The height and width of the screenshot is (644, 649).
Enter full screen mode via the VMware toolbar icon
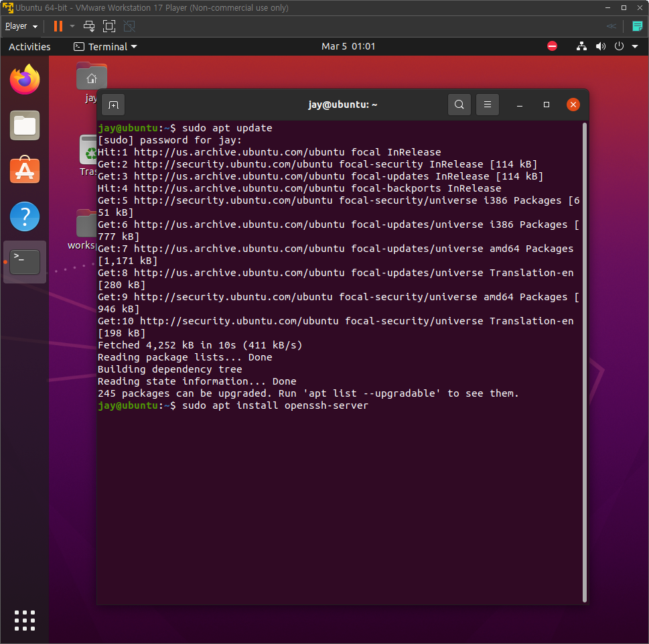pos(109,25)
